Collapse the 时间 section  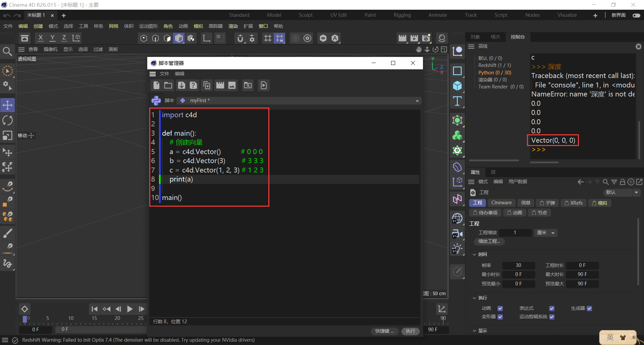(474, 255)
